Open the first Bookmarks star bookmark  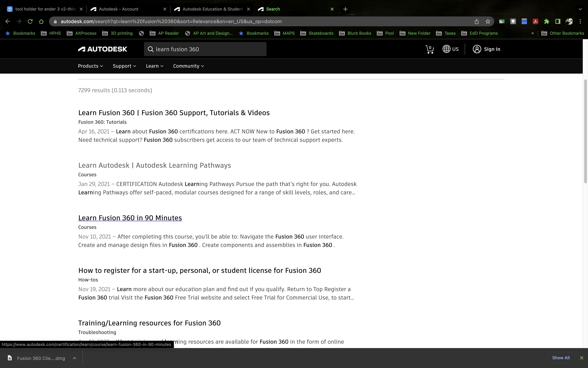[x=20, y=33]
